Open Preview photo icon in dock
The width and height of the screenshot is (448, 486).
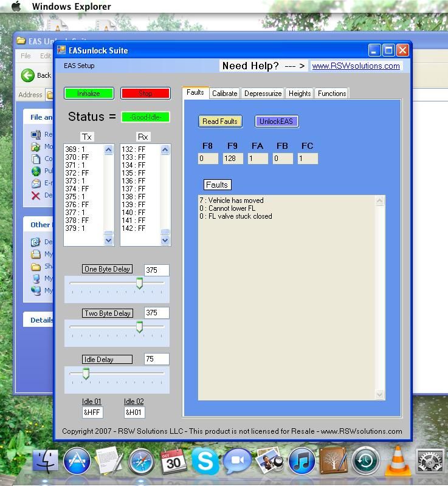tap(269, 461)
